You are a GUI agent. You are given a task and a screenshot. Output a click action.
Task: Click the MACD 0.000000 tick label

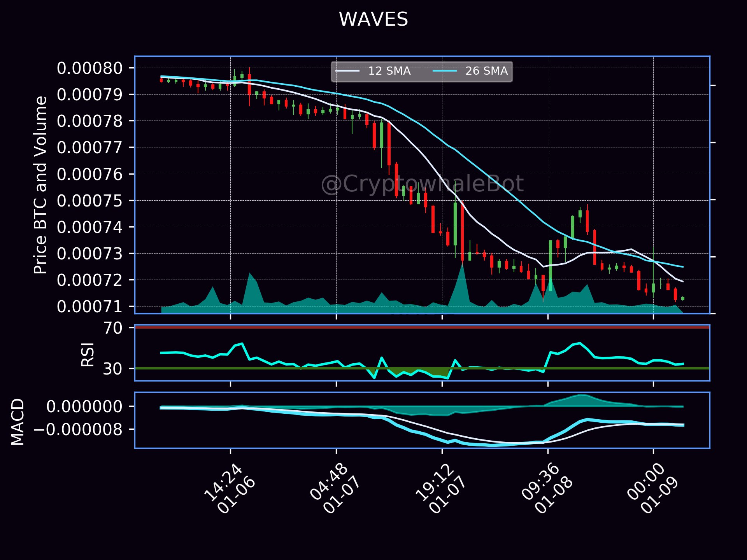pyautogui.click(x=84, y=406)
